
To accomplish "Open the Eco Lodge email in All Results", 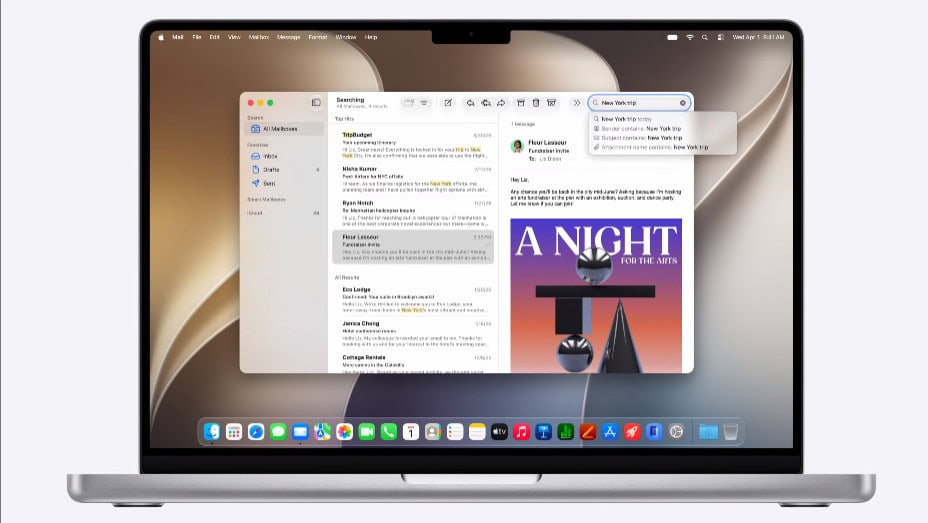I will click(413, 300).
